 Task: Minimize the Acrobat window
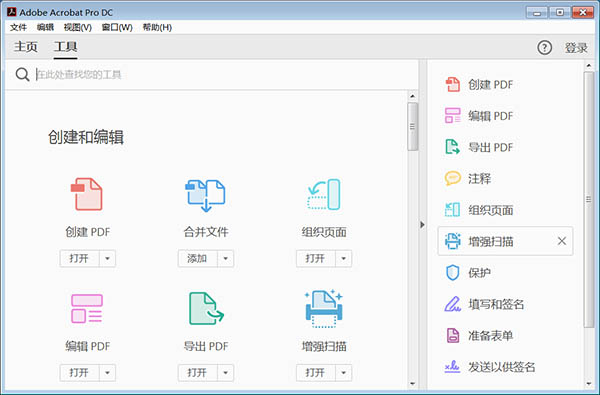[537, 12]
